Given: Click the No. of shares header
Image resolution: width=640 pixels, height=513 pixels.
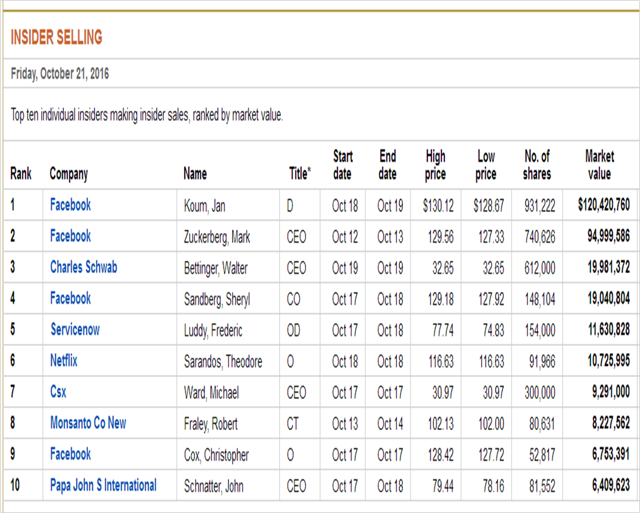Looking at the screenshot, I should [x=537, y=165].
